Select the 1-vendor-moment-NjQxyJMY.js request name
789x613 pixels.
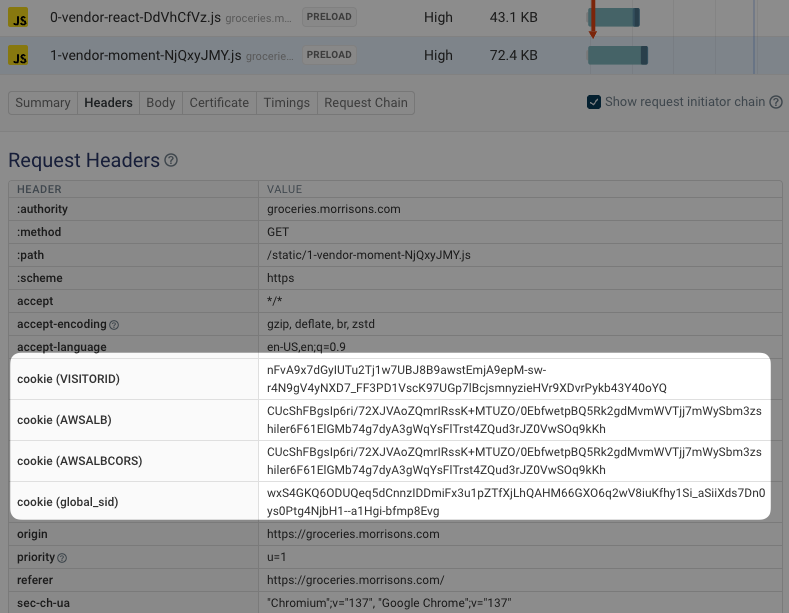145,55
